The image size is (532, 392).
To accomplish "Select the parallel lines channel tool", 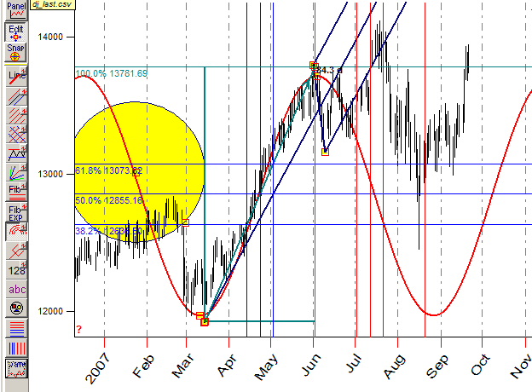I will point(15,95).
